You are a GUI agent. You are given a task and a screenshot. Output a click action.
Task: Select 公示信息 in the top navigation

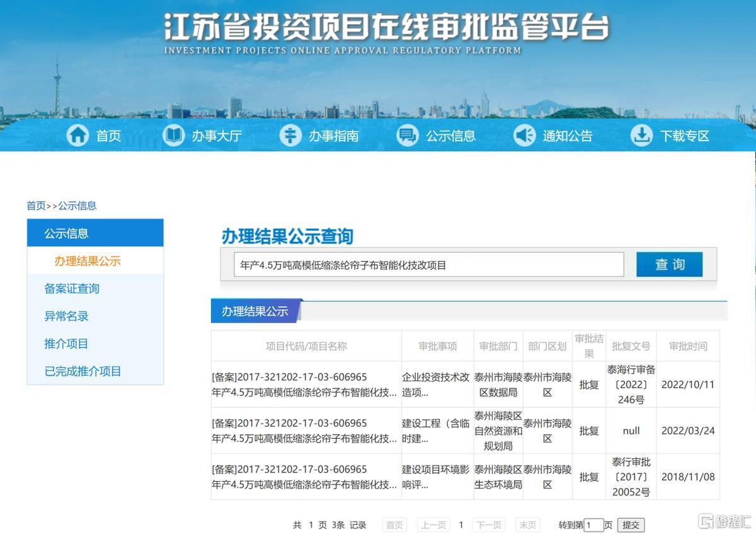[450, 136]
